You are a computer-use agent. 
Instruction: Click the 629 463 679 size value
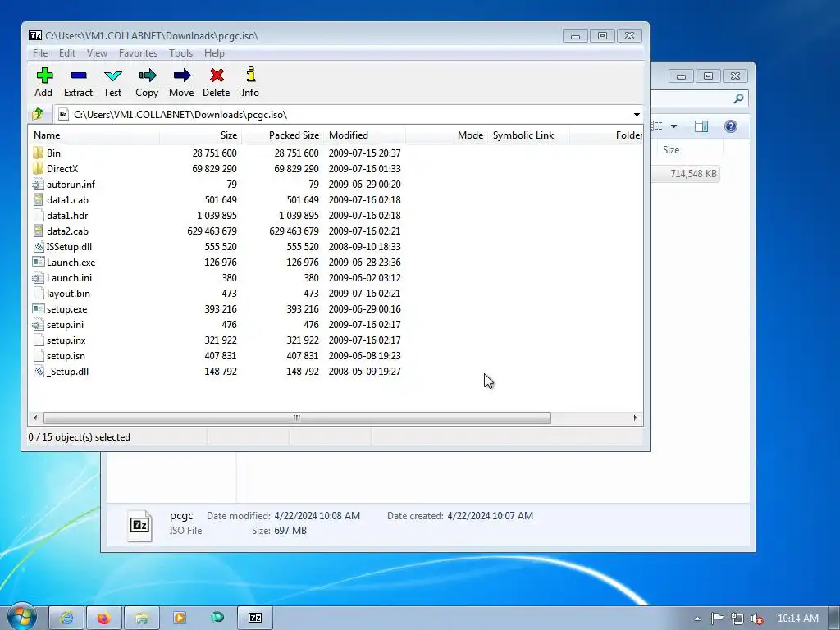pyautogui.click(x=212, y=231)
